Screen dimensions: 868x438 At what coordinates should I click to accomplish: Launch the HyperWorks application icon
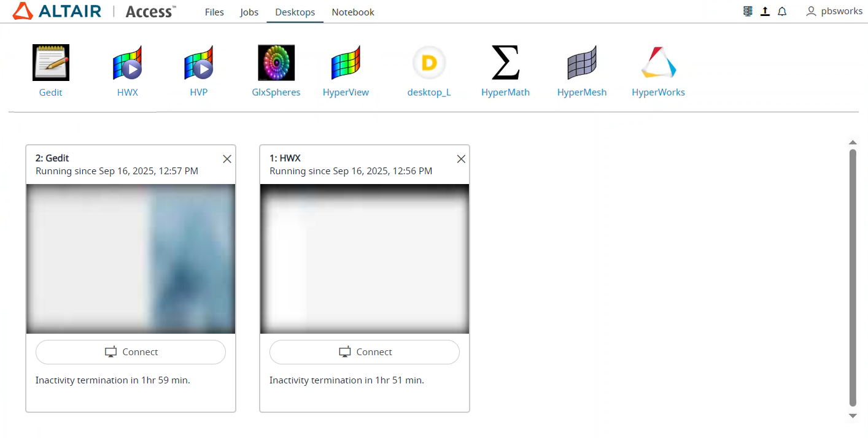658,63
